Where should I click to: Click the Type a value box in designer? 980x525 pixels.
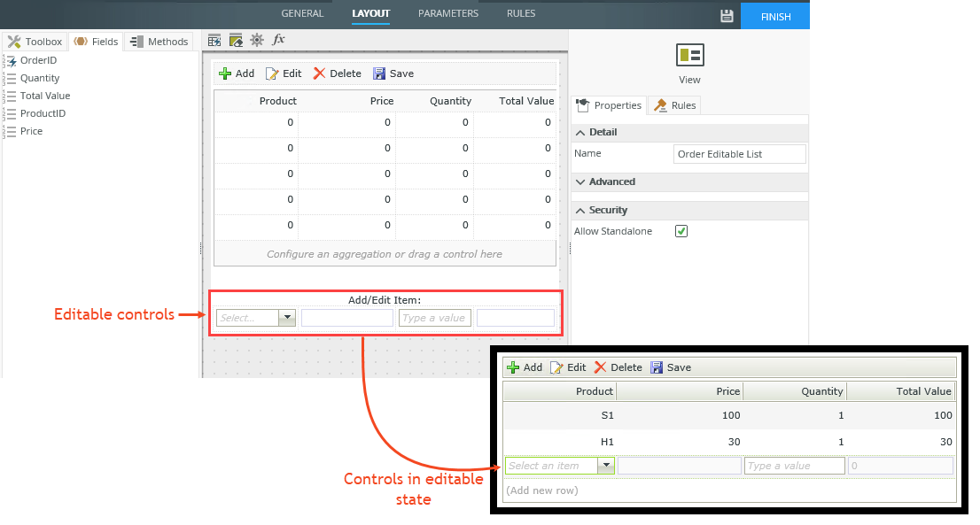pos(434,318)
